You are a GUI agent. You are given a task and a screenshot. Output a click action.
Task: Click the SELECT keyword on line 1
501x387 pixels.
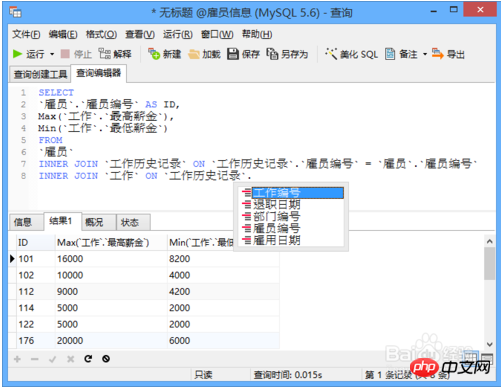(56, 92)
